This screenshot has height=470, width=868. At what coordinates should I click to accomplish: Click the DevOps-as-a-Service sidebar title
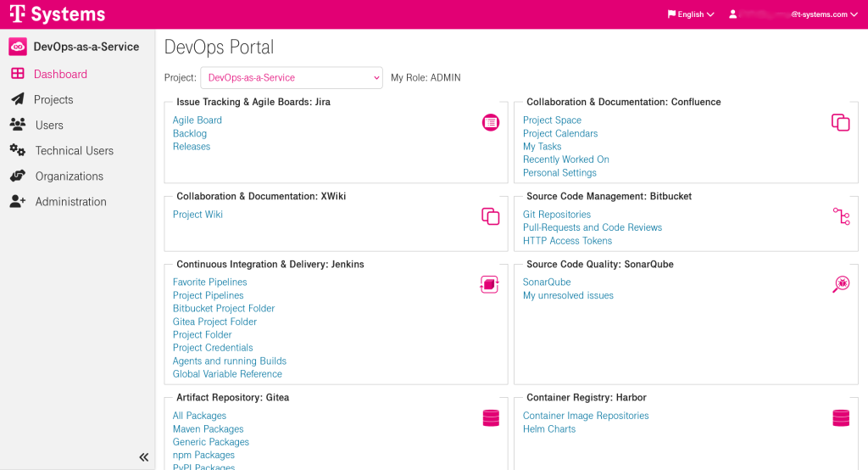[x=86, y=47]
